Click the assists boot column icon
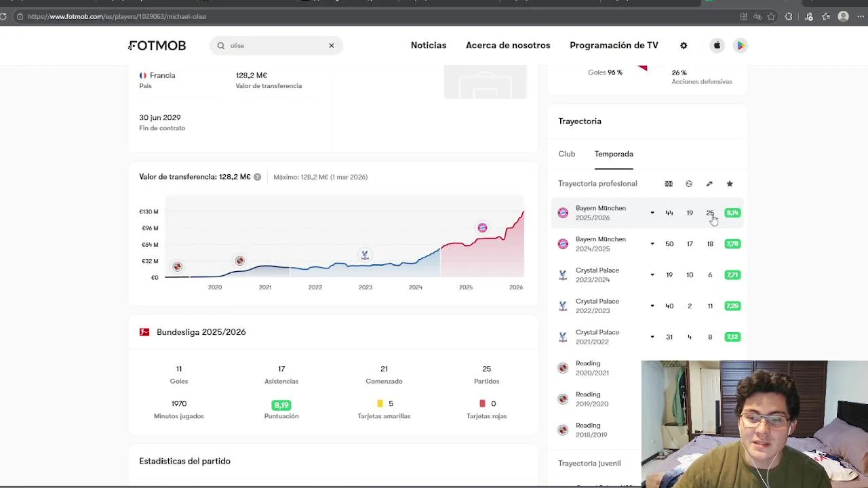The width and height of the screenshot is (868, 488). tap(709, 184)
